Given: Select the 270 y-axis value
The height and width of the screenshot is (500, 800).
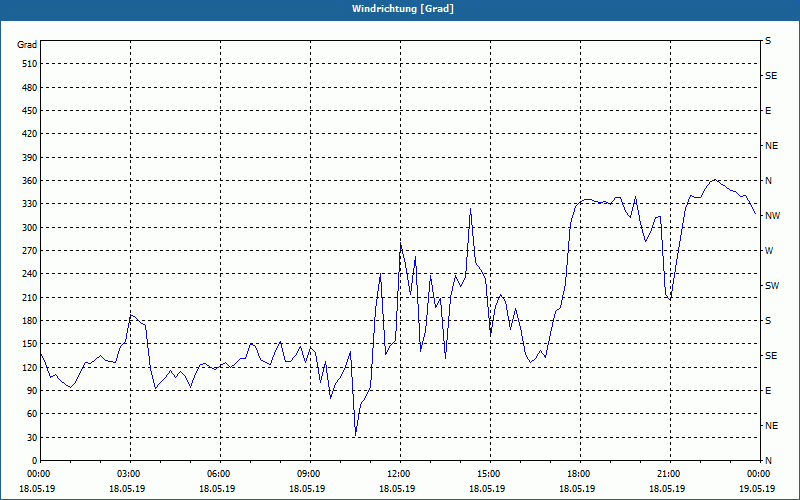Looking at the screenshot, I should point(30,251).
